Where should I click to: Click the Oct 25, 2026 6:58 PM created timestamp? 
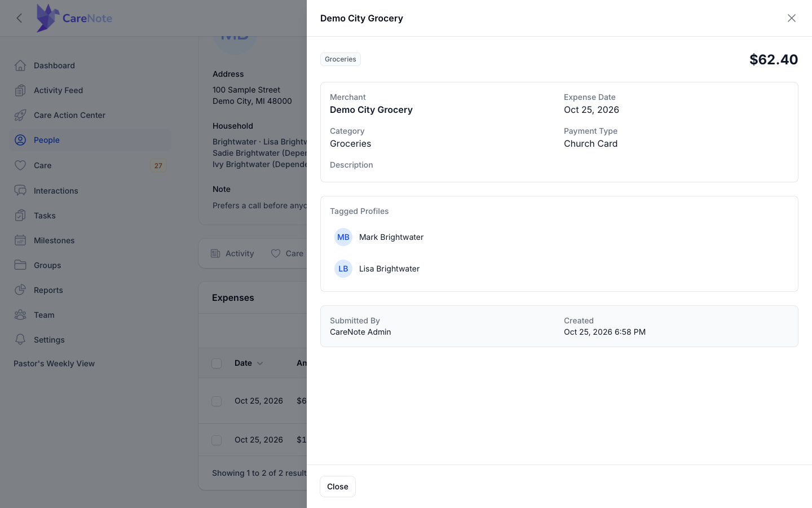tap(604, 332)
